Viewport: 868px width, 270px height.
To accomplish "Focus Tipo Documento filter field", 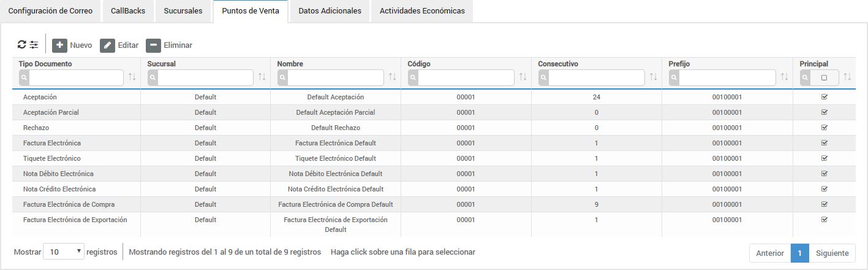I will (77, 77).
